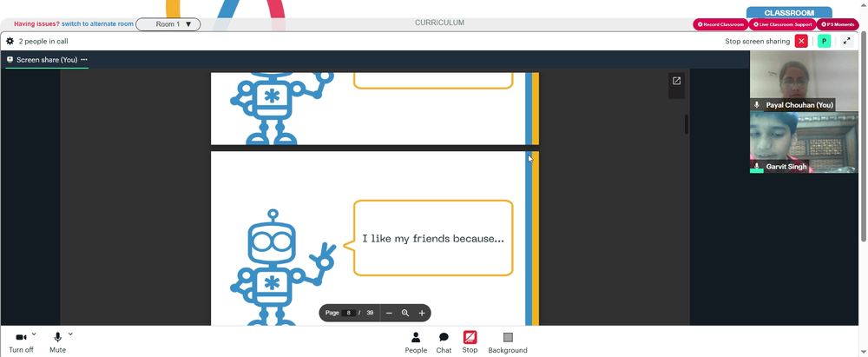
Task: Turn off the camera
Action: pyautogui.click(x=21, y=341)
